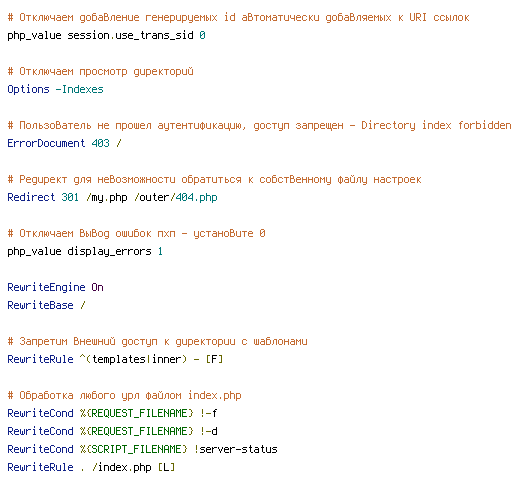Screen dimensions: 520x484
Task: Click the [F] forbidden flag
Action: pyautogui.click(x=214, y=359)
